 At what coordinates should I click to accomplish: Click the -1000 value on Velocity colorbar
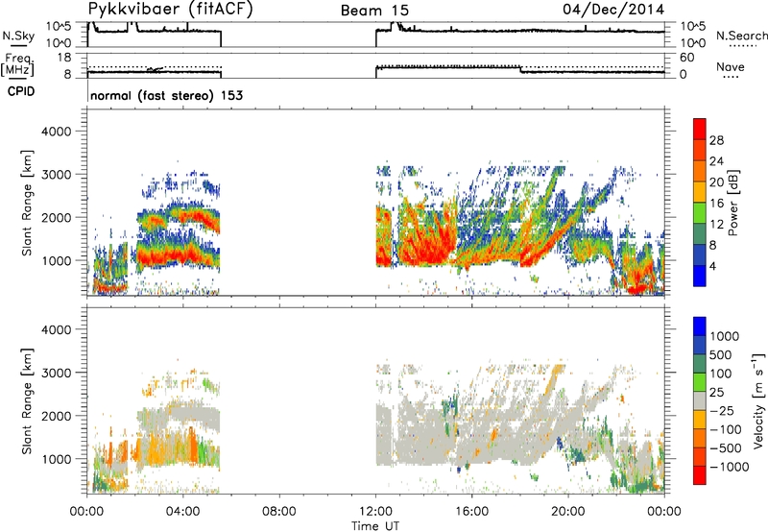[x=730, y=467]
